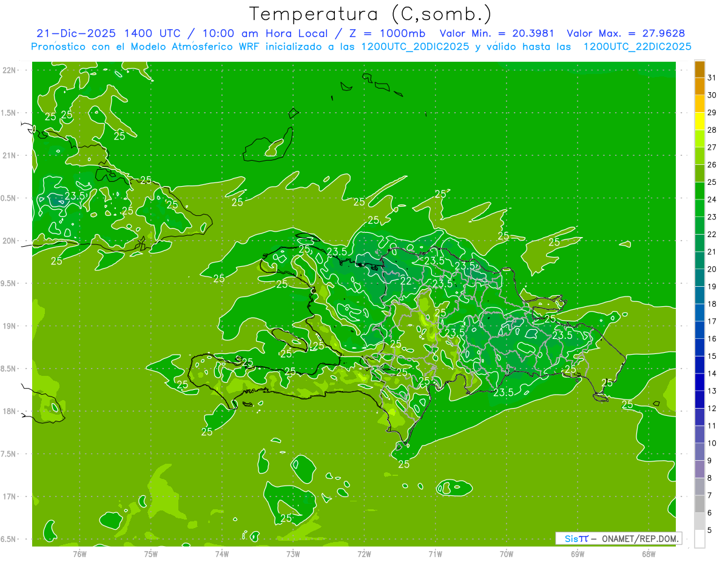The width and height of the screenshot is (728, 562).
Task: Click the '73W' longitude axis label
Action: pos(293,554)
